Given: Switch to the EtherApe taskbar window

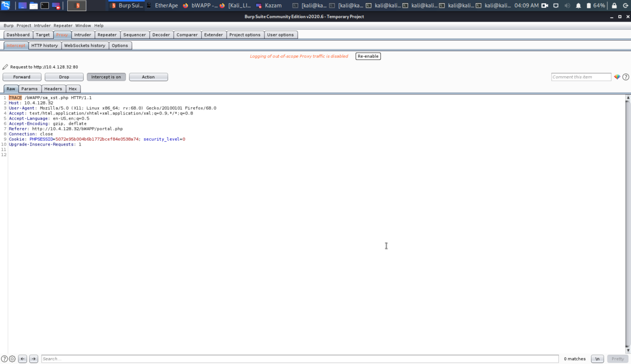Looking at the screenshot, I should click(162, 6).
